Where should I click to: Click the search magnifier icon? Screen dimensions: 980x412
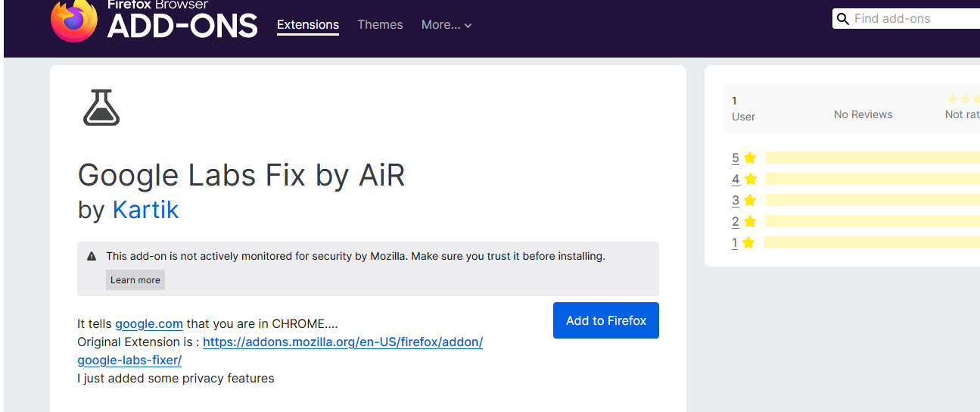(x=843, y=19)
